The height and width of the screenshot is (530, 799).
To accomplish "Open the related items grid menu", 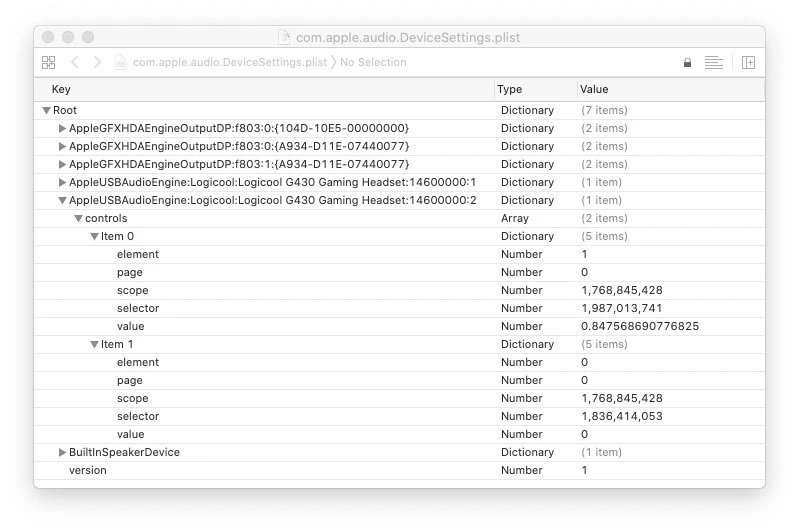I will (x=48, y=62).
